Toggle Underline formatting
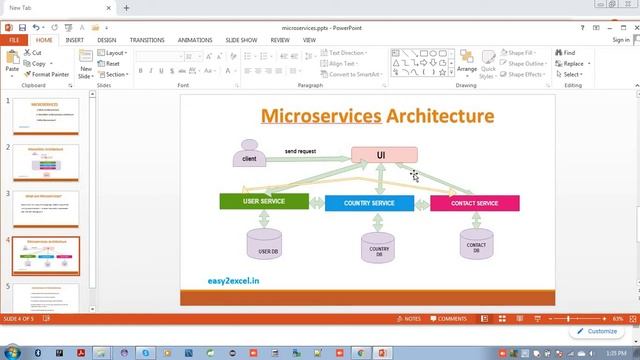640x360 pixels. coord(161,71)
